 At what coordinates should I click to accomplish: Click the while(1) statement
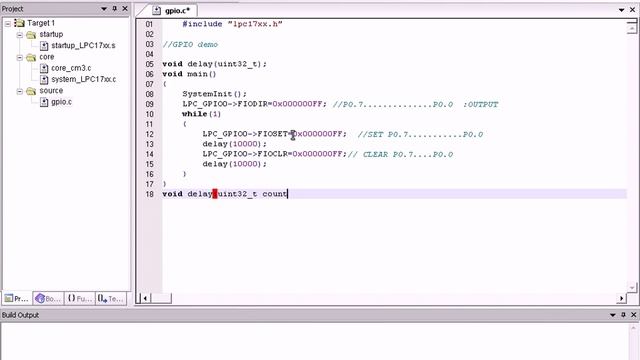(x=201, y=114)
